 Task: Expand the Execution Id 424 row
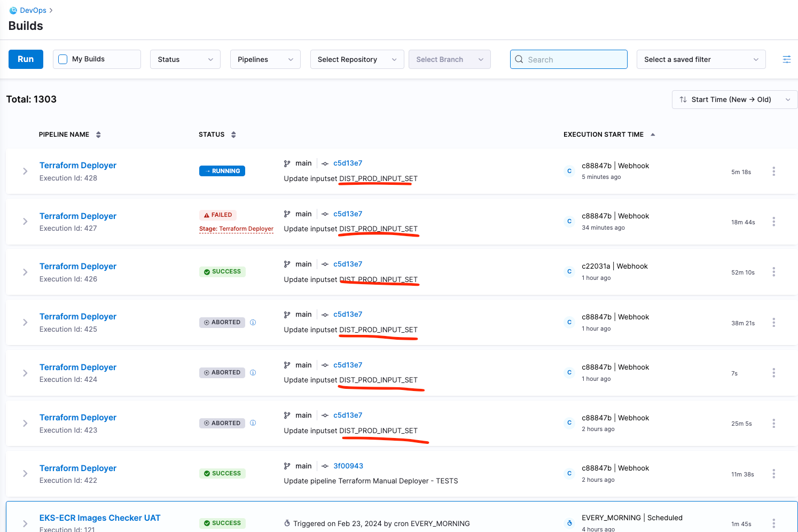point(25,373)
